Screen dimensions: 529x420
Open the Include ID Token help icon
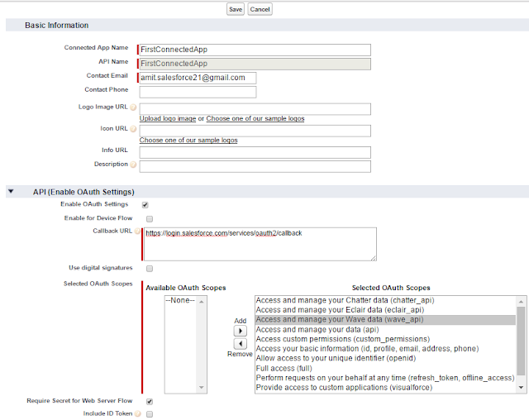[137, 413]
